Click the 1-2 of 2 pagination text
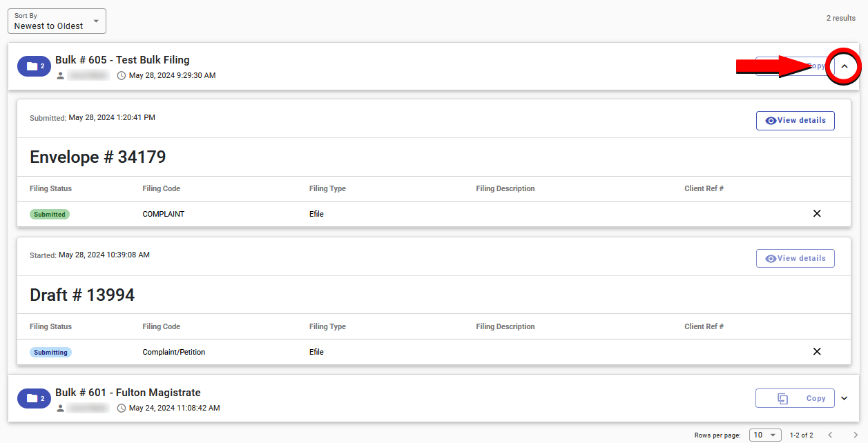The image size is (868, 443). coord(802,435)
